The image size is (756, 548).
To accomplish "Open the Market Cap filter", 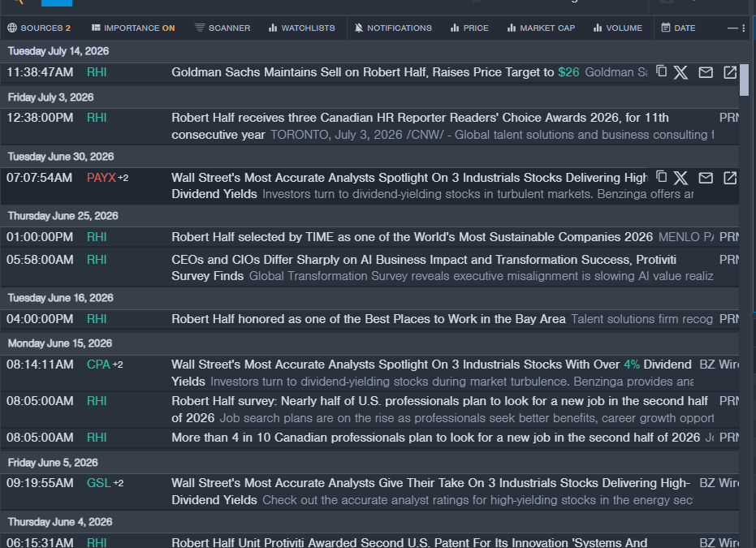I will [x=541, y=28].
